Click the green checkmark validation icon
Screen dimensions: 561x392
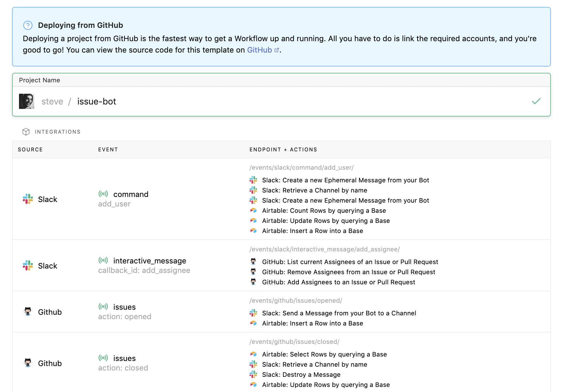[536, 101]
